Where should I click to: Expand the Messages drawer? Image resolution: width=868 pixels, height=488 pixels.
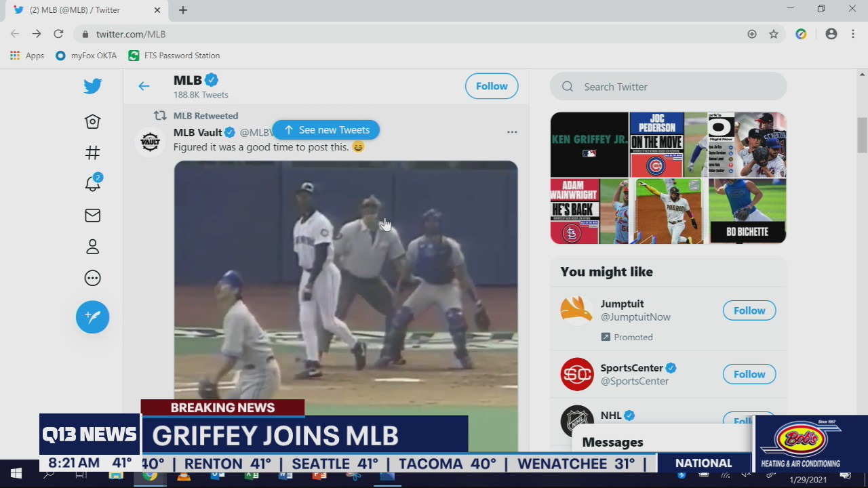coord(612,441)
